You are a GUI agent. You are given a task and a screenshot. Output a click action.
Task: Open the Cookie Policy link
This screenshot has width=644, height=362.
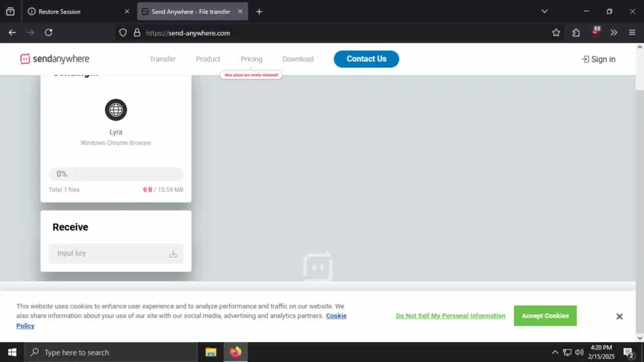tap(336, 316)
